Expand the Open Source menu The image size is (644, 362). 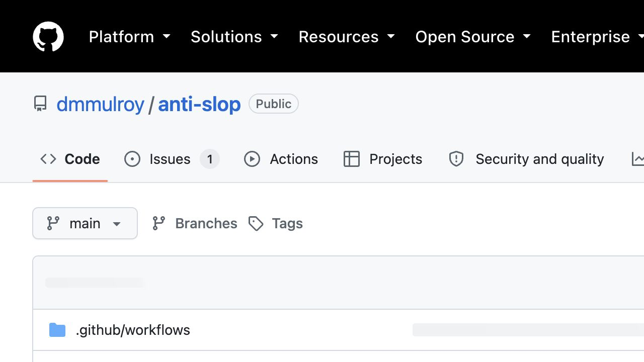point(473,37)
